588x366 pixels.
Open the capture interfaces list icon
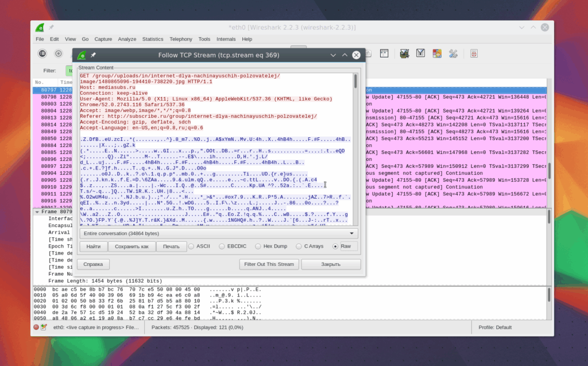pyautogui.click(x=42, y=53)
